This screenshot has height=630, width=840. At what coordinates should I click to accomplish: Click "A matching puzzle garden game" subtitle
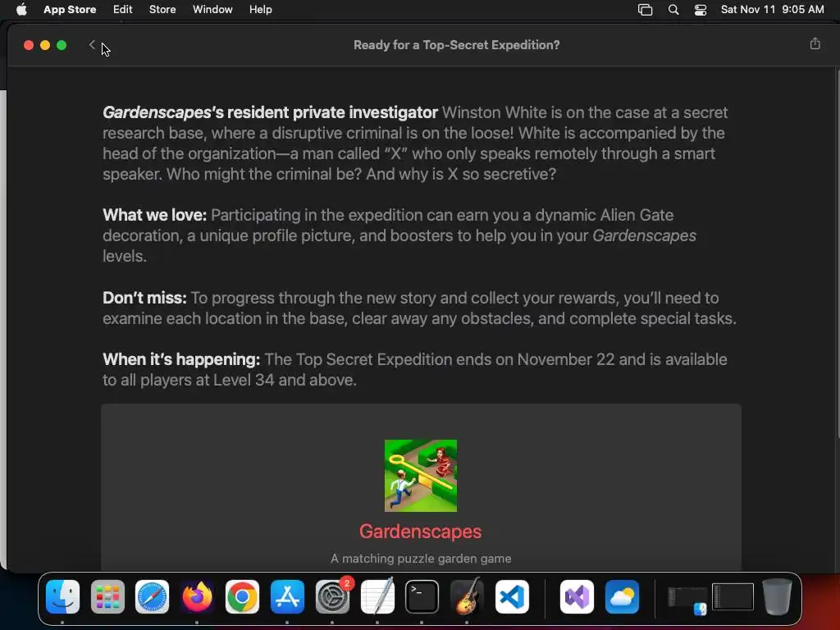point(421,558)
